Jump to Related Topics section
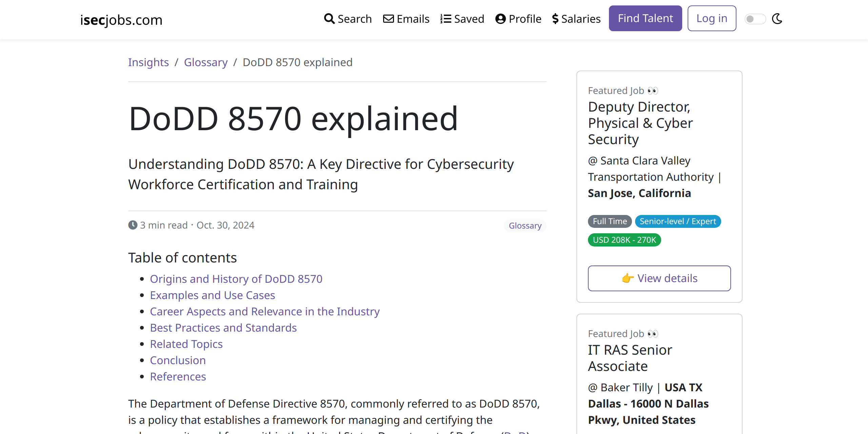Screen dimensions: 868x434 tap(186, 344)
